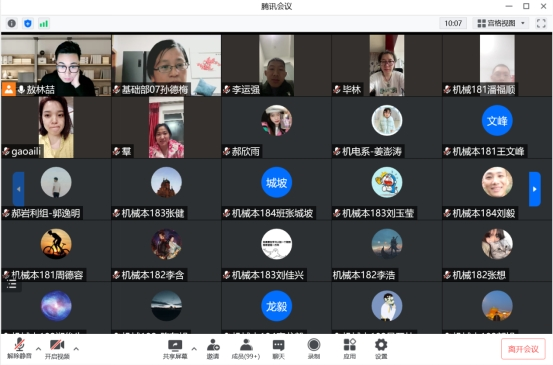Image resolution: width=553 pixels, height=365 pixels.
Task: Select the 敖林喆 video thumbnail
Action: pos(56,65)
